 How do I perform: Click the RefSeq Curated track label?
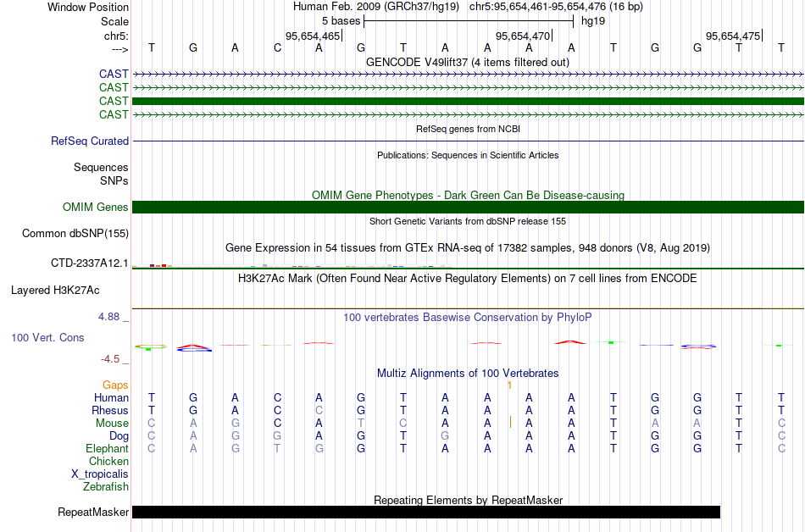point(89,141)
